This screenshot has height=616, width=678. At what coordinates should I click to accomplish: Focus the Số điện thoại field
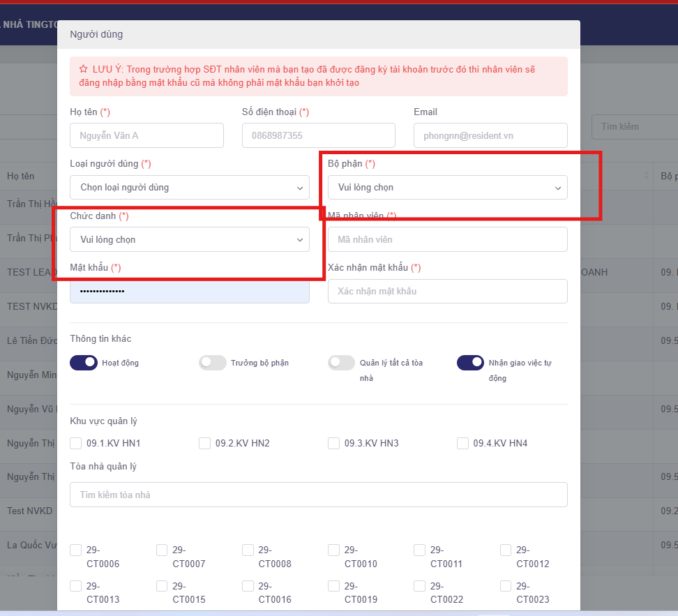(318, 135)
